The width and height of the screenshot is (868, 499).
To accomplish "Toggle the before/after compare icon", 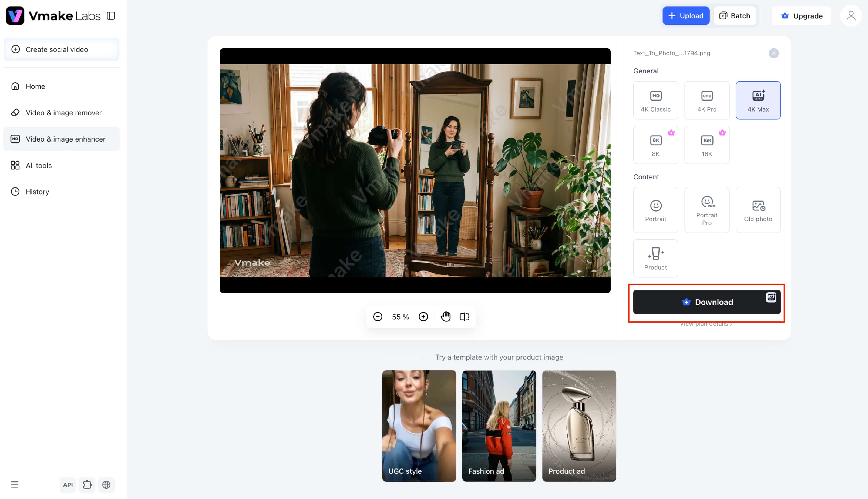I will pyautogui.click(x=464, y=317).
